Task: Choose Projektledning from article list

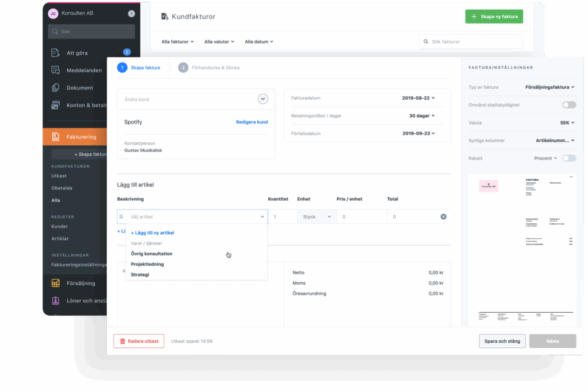Action: pos(148,264)
